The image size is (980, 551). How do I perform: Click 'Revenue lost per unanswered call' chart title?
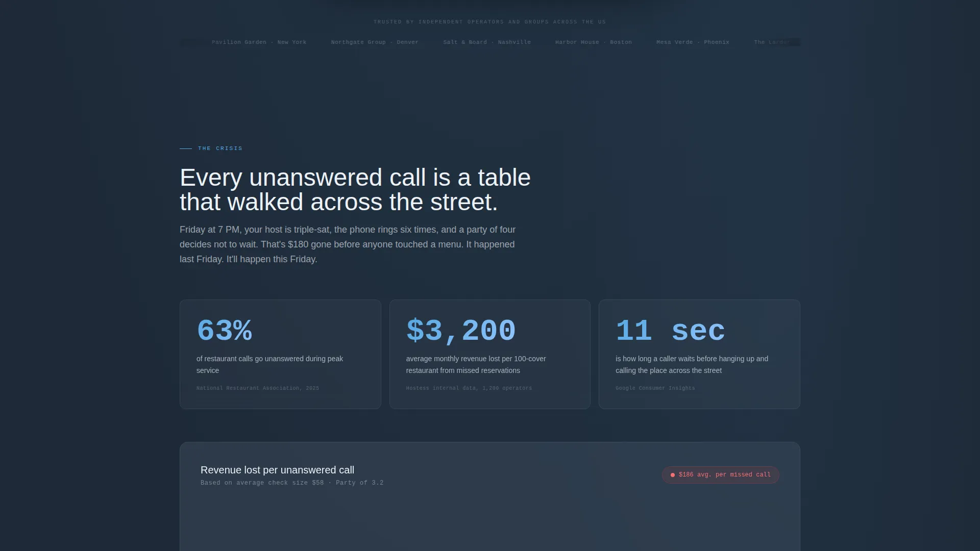[277, 470]
